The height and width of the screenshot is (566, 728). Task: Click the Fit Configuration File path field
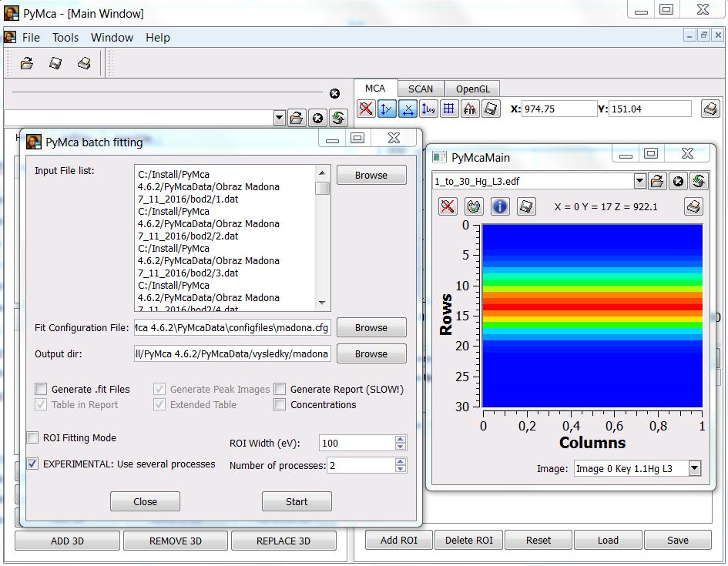point(233,327)
